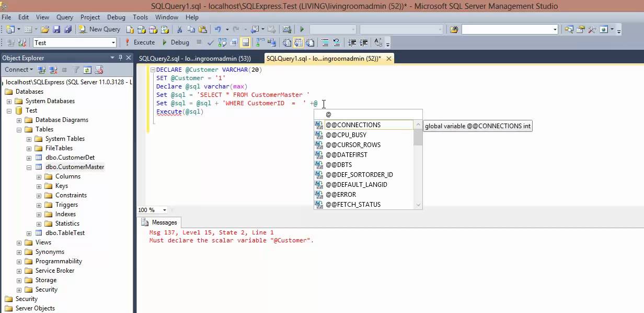This screenshot has width=644, height=313.
Task: Open the File menu
Action: (6, 17)
